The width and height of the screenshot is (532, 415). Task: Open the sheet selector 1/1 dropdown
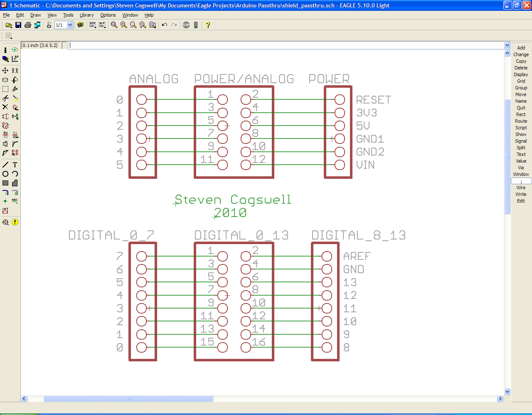[70, 25]
